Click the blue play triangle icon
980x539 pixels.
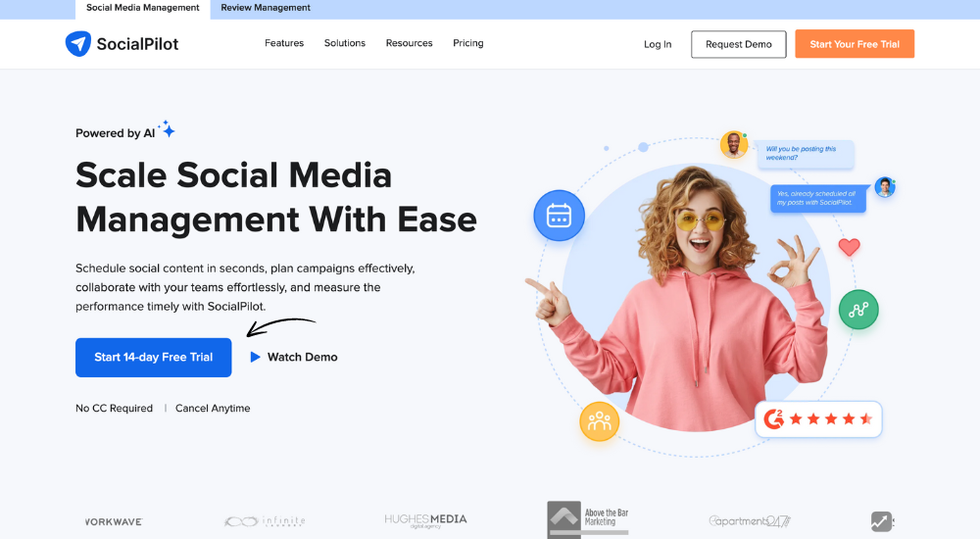click(255, 357)
